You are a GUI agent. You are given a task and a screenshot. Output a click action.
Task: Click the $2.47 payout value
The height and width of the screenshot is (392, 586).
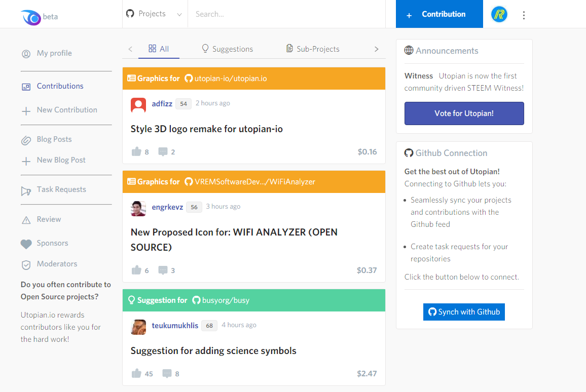coord(367,373)
